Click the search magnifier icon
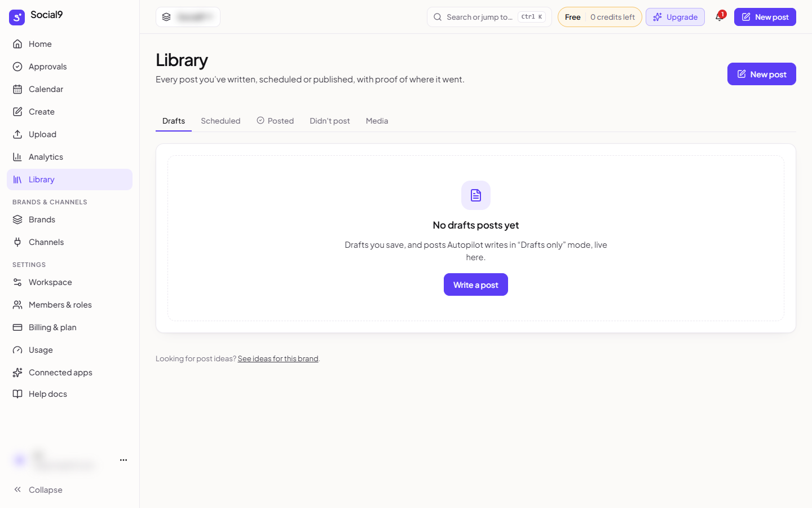This screenshot has width=812, height=508. pyautogui.click(x=438, y=17)
